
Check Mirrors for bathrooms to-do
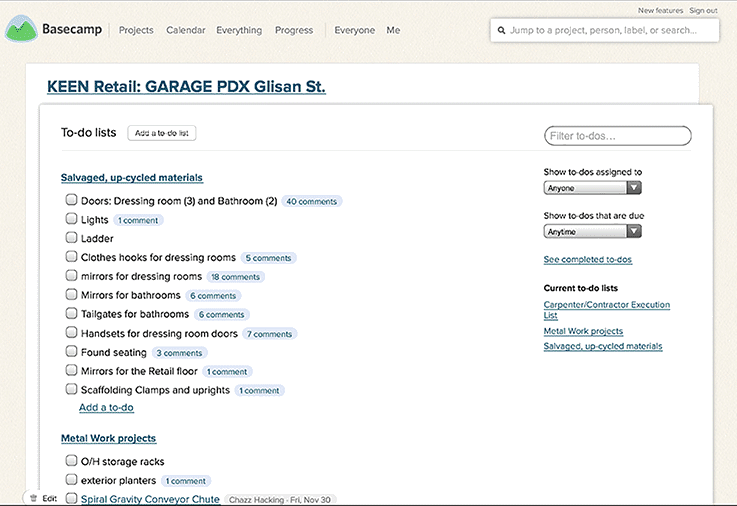(x=71, y=294)
